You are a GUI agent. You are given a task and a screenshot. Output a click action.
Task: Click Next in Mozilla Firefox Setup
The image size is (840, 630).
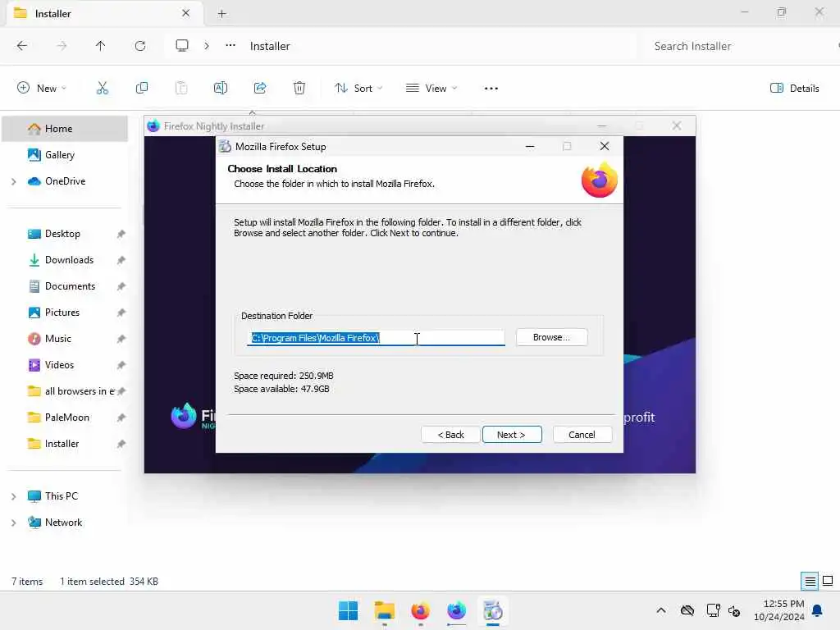[512, 435]
